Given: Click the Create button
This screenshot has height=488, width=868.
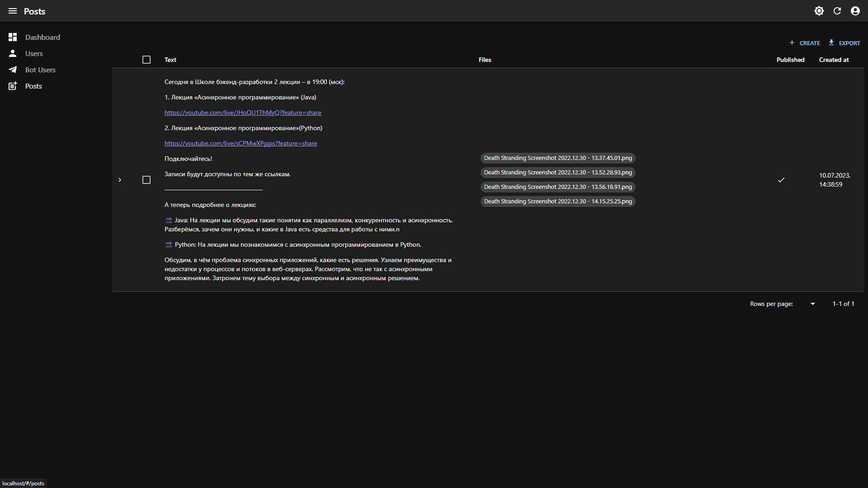Looking at the screenshot, I should [x=805, y=43].
